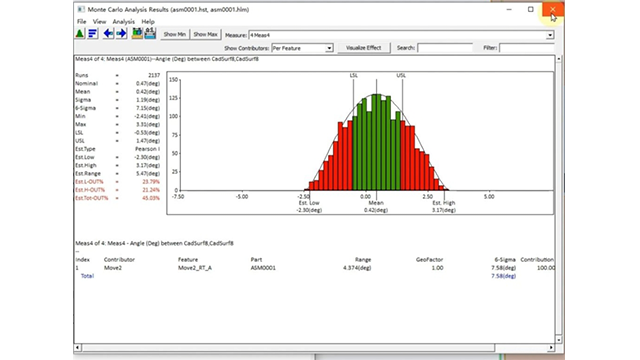Maximize the Monte Carlo results window
The image size is (640, 360).
[x=531, y=9]
